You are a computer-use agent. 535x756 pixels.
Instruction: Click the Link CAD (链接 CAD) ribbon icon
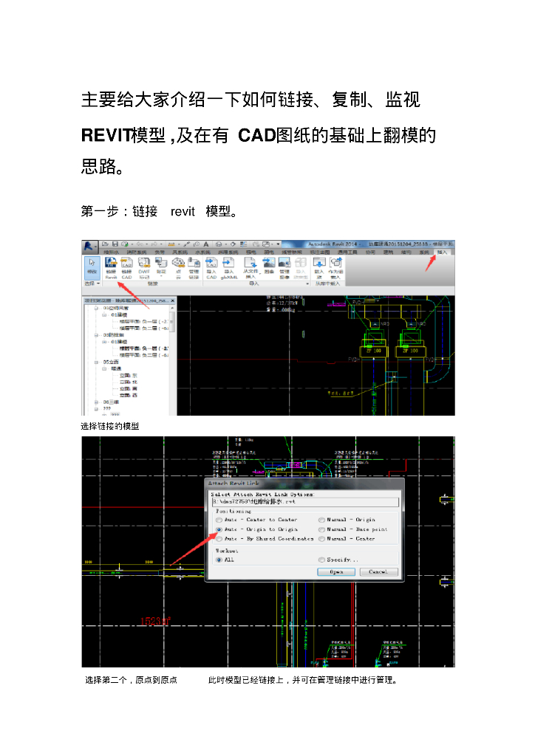point(126,267)
